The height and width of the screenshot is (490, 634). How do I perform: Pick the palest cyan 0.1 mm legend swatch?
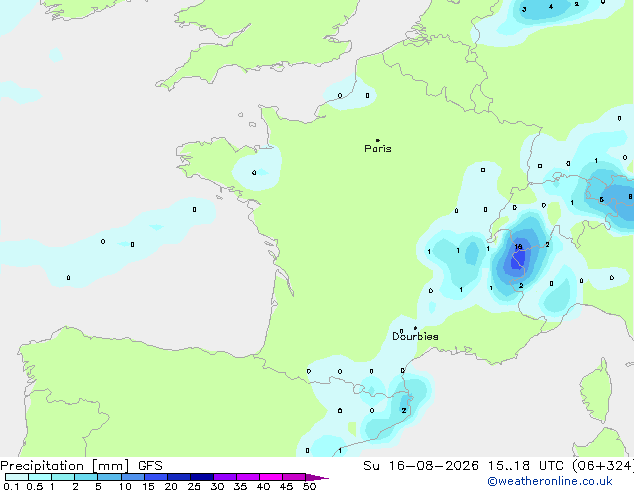click(17, 477)
